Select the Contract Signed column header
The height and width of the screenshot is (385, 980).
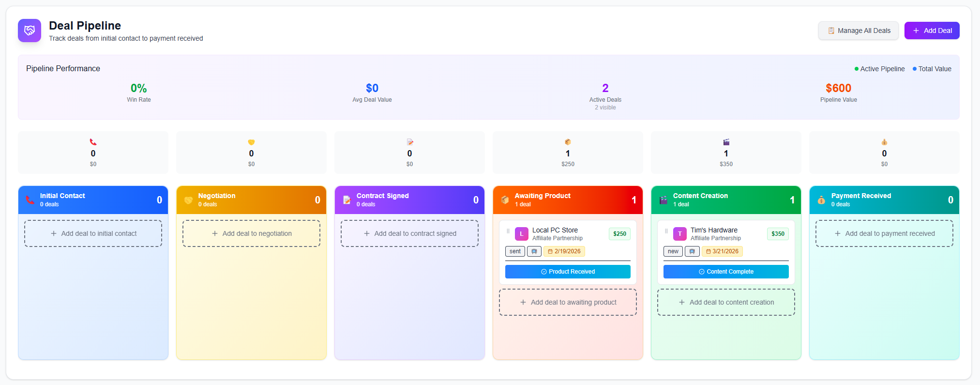tap(409, 200)
